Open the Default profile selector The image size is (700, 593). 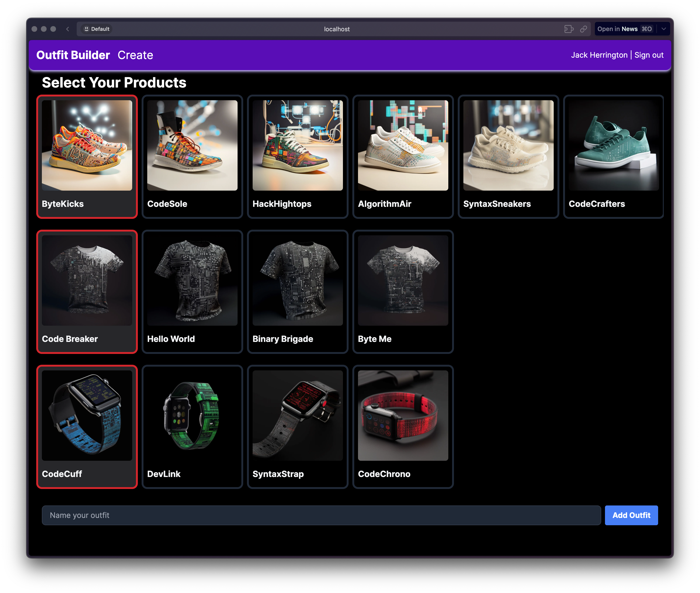[97, 29]
